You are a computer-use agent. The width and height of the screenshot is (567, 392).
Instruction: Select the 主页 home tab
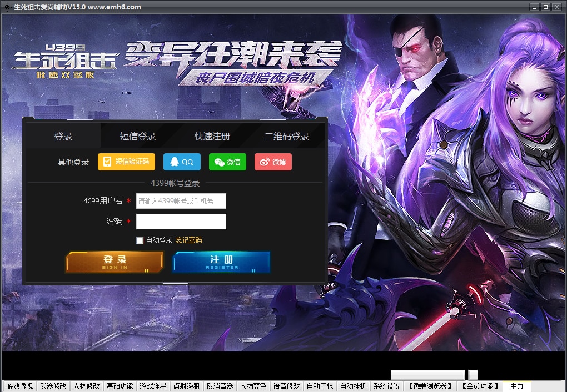click(517, 386)
